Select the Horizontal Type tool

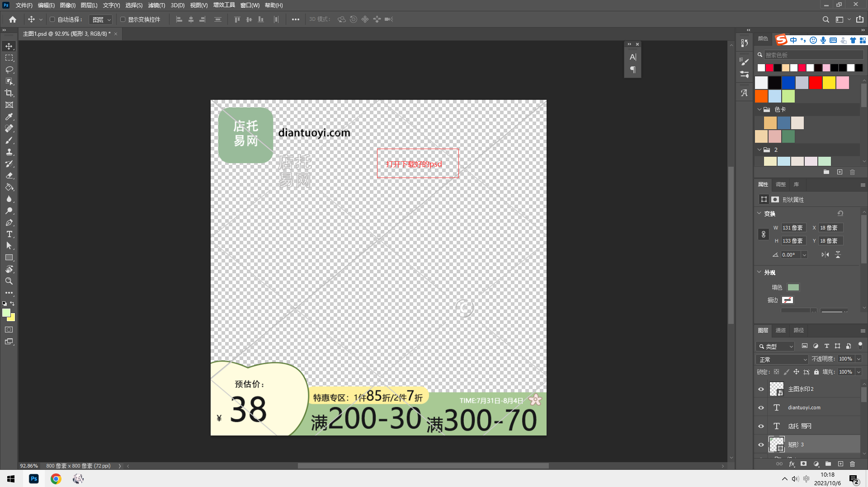tap(9, 234)
